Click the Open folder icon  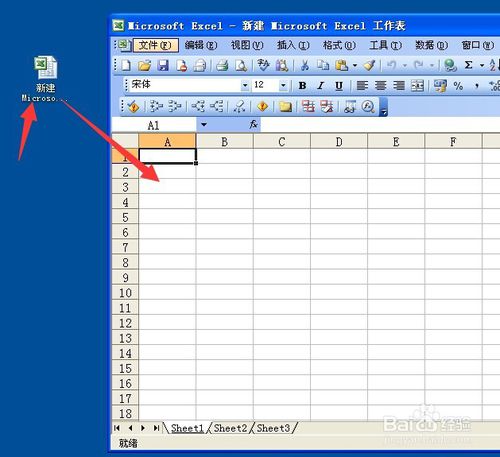pyautogui.click(x=144, y=65)
